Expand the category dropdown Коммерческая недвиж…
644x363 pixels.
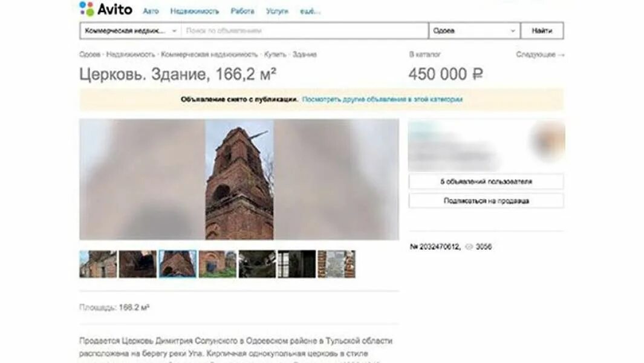131,31
